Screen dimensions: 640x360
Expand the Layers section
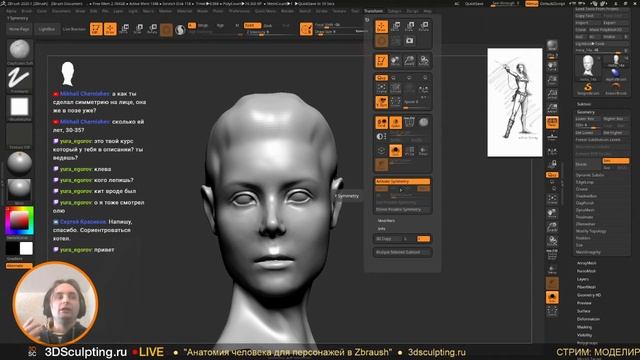click(x=583, y=279)
